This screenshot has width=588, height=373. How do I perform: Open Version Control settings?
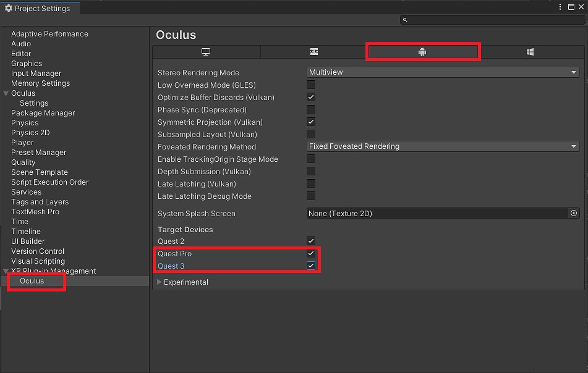38,251
